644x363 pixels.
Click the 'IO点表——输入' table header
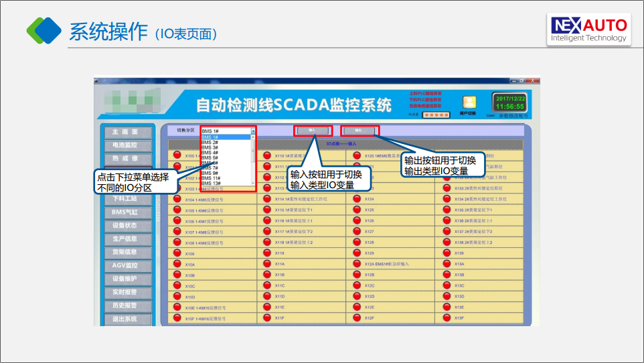point(341,144)
